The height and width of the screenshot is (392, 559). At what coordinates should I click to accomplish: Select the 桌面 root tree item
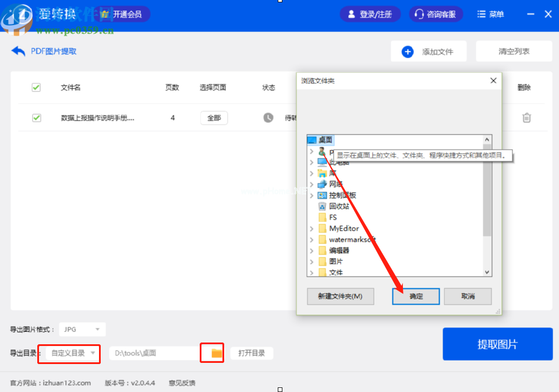pos(325,140)
